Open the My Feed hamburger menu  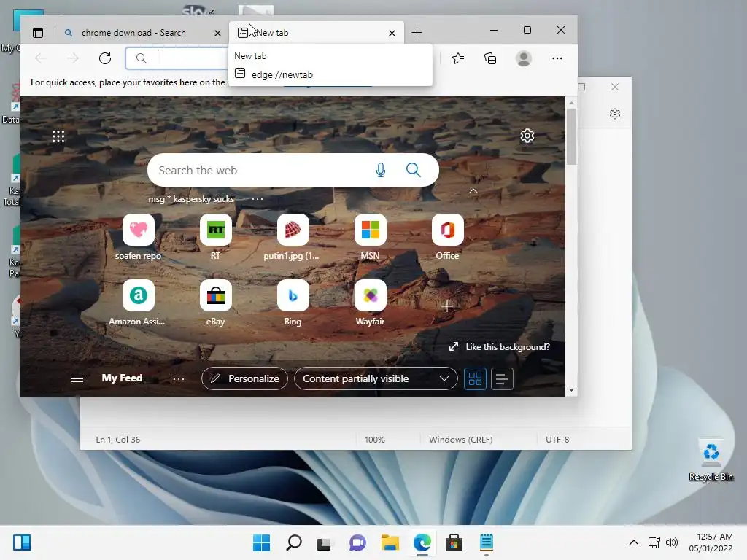pyautogui.click(x=77, y=378)
